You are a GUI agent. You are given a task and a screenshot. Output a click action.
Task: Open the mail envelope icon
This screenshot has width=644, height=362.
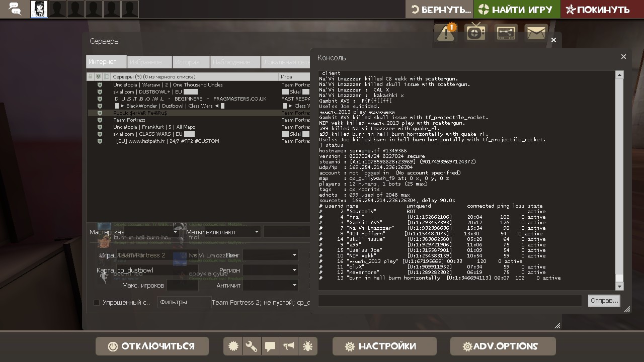(x=536, y=33)
